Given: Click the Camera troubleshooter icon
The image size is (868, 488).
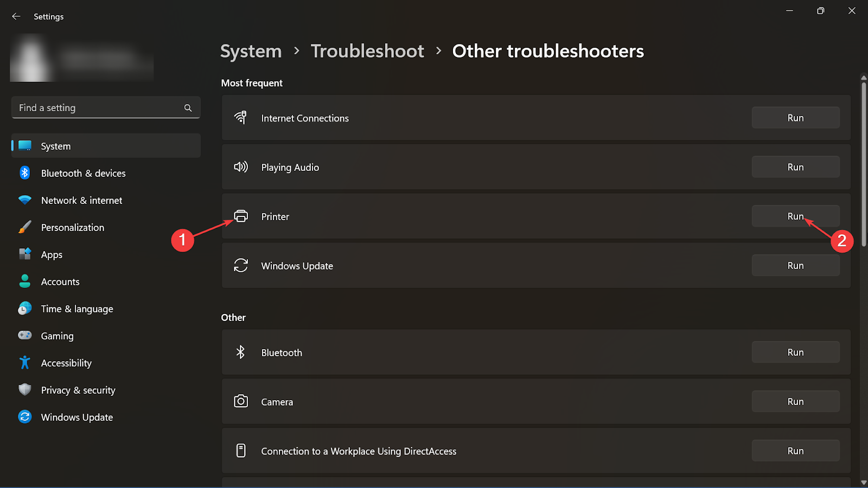Looking at the screenshot, I should click(241, 401).
